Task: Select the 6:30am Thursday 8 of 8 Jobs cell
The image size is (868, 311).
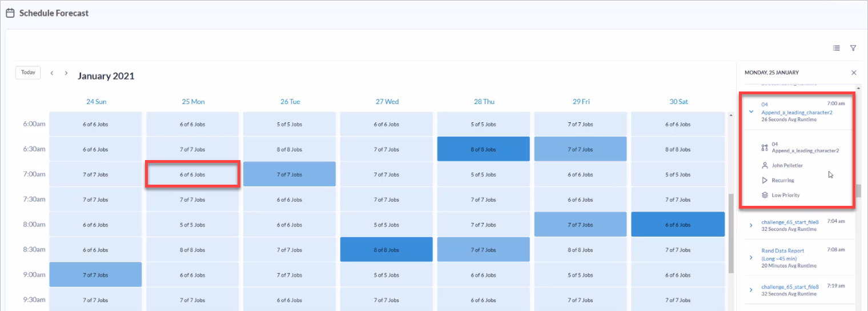Action: [484, 149]
